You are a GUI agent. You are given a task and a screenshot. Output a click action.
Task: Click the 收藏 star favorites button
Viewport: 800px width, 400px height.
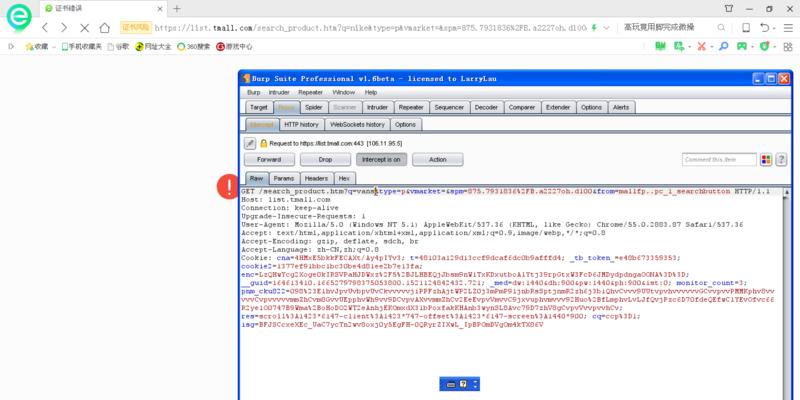coord(37,46)
